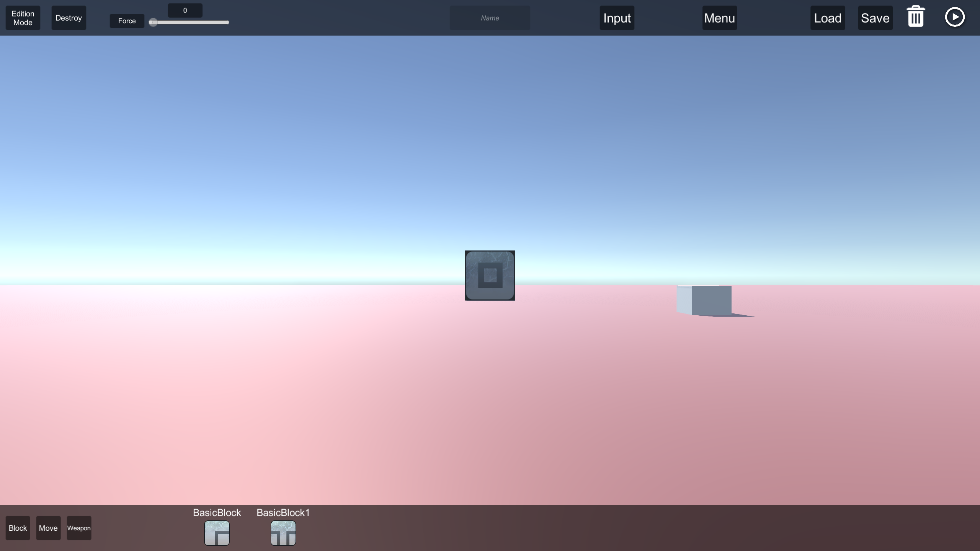Open the Input settings

click(x=617, y=18)
